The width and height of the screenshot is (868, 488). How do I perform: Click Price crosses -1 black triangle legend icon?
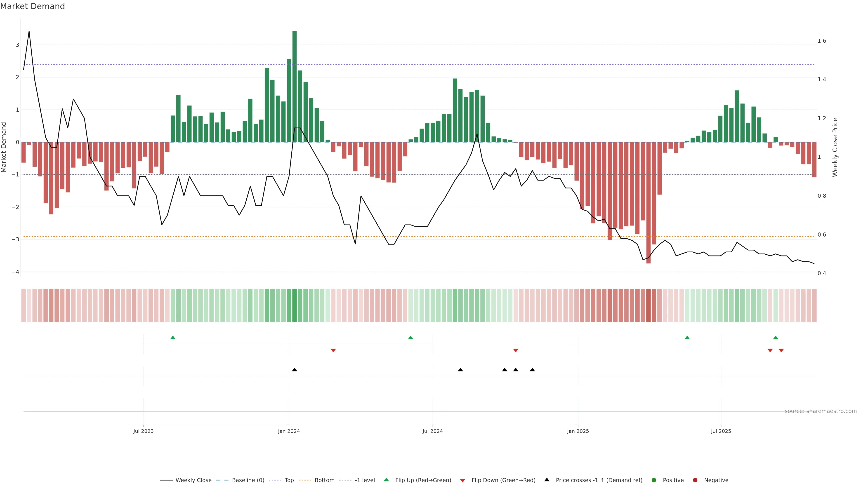tap(547, 480)
